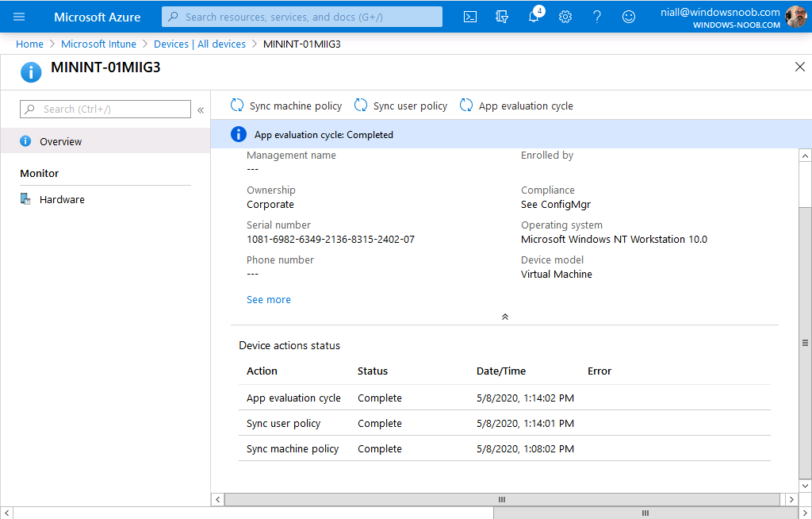812x519 pixels.
Task: Click the panel's vertical scrollbar up arrow
Action: click(805, 156)
